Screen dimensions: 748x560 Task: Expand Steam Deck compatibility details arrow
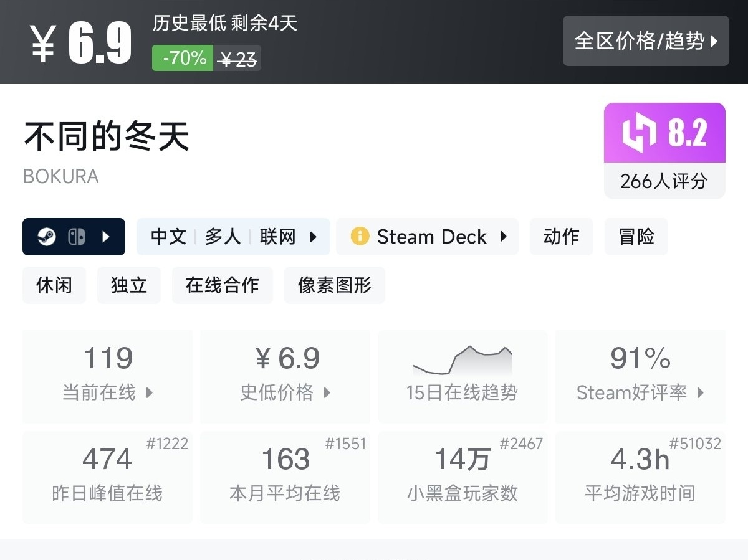pyautogui.click(x=503, y=237)
